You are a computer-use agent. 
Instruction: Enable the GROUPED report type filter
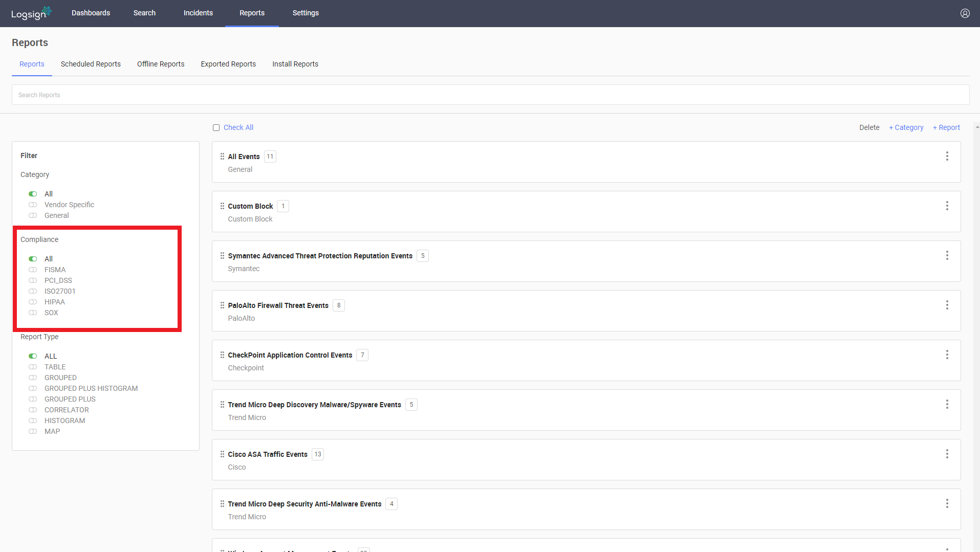point(33,378)
